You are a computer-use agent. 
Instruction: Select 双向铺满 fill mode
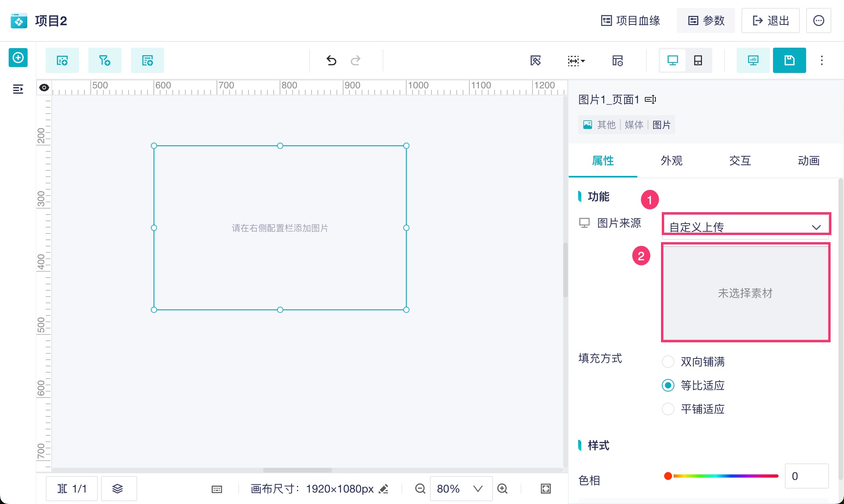668,362
